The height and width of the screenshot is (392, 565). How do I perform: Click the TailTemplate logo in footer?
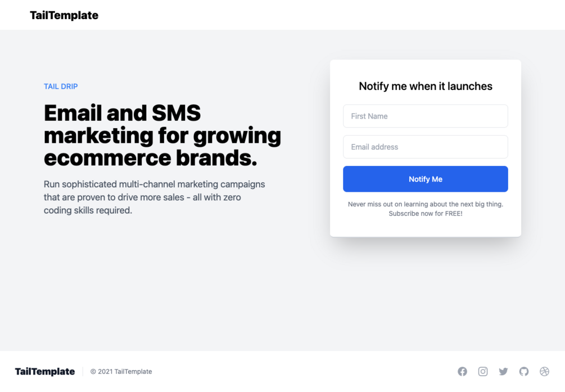[x=45, y=371]
